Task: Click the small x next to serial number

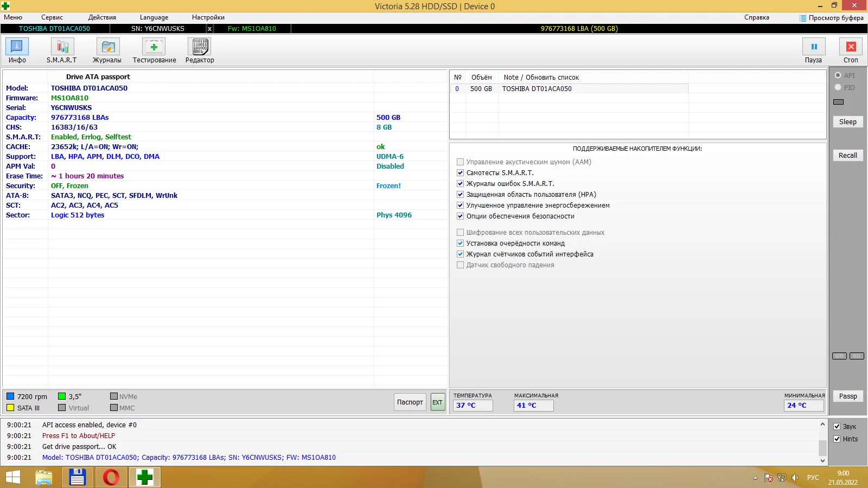Action: tap(209, 29)
